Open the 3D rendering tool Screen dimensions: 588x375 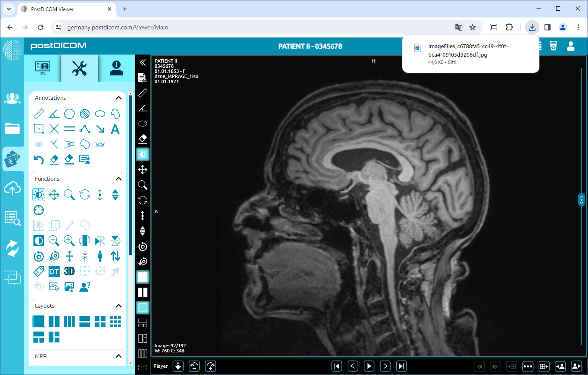click(69, 271)
